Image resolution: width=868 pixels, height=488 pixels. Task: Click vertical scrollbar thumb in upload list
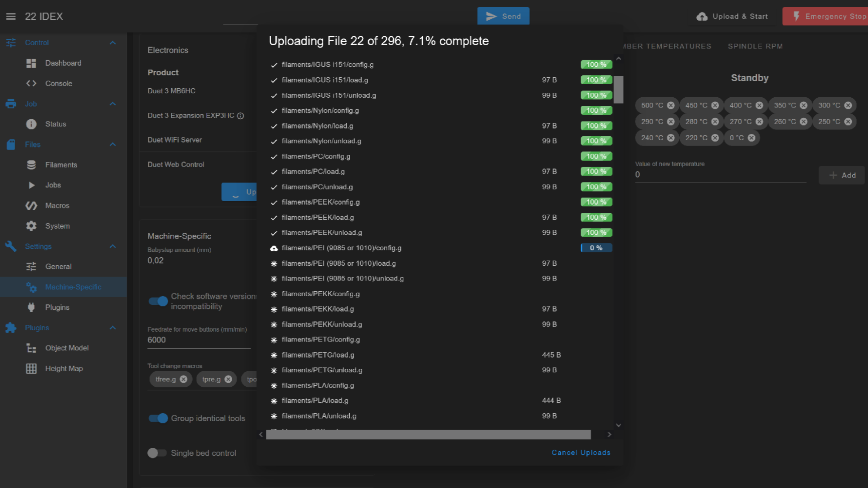tap(619, 90)
